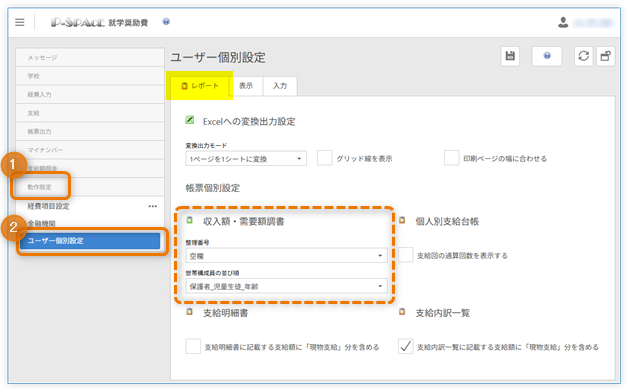Viewport: 628px width, 391px height.
Task: Enable グリッド線を表示 checkbox
Action: pos(324,158)
